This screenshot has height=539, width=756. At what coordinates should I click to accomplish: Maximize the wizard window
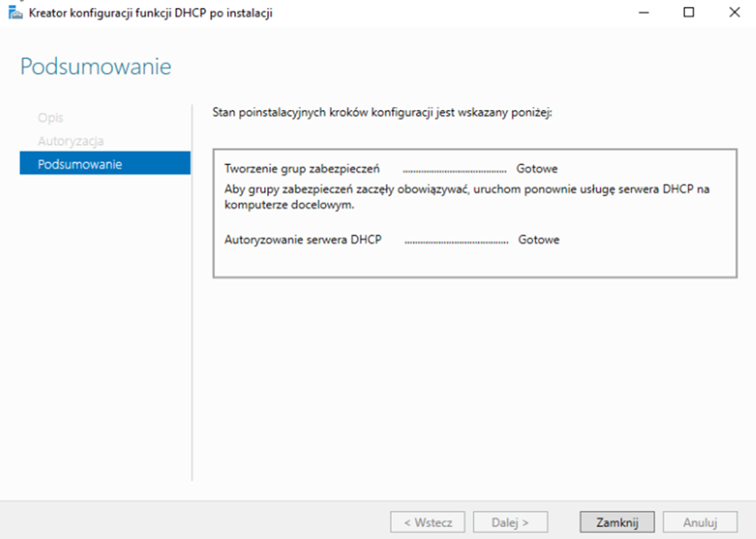pos(688,13)
